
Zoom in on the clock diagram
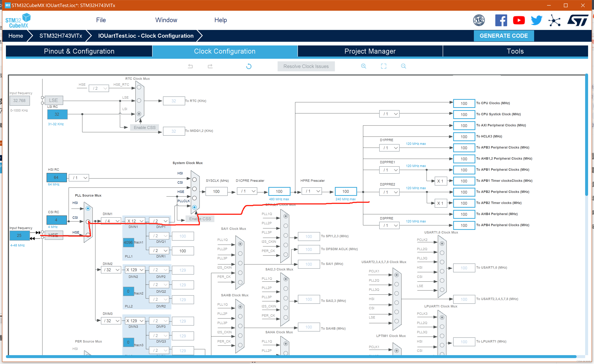[x=364, y=66]
